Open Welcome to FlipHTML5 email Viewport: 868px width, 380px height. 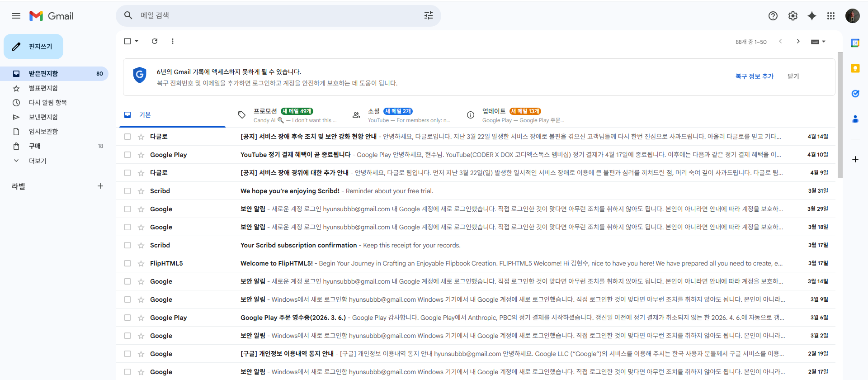tap(476, 263)
